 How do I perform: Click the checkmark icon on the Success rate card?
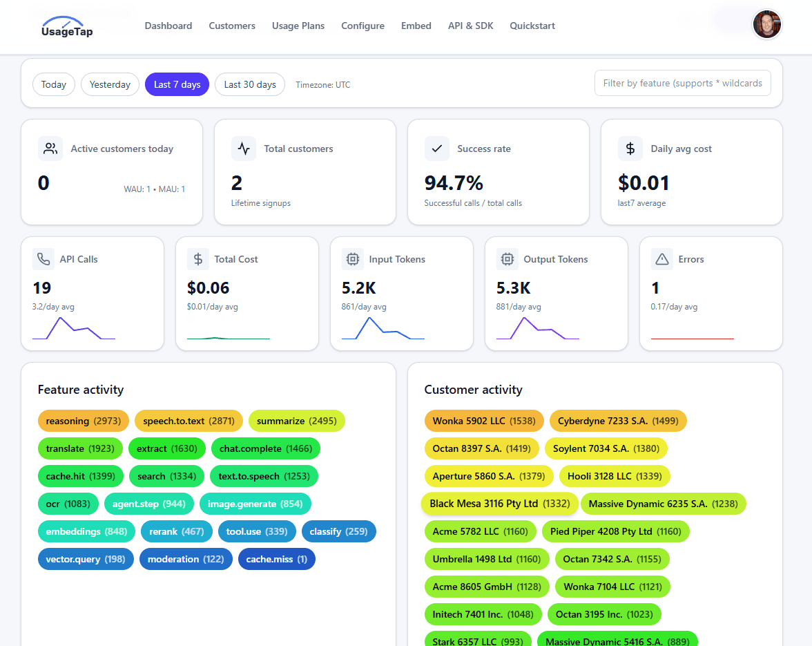[437, 148]
